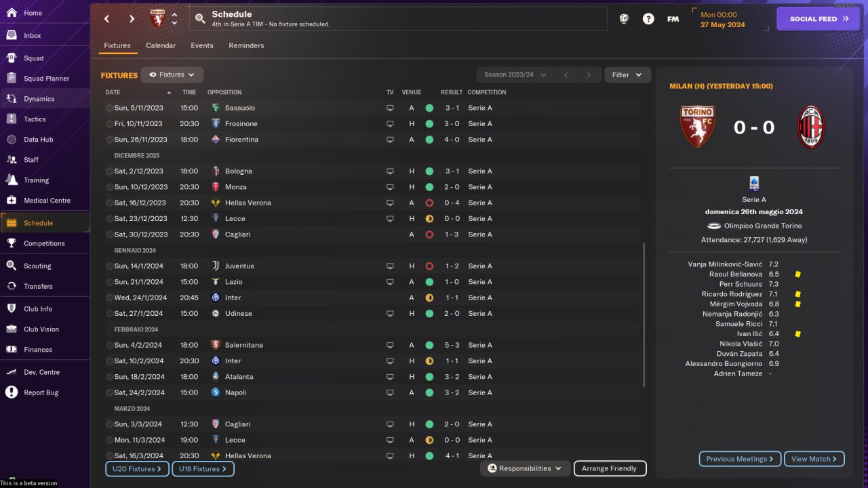Image resolution: width=868 pixels, height=488 pixels.
Task: Expand the Filter dropdown
Action: [627, 75]
